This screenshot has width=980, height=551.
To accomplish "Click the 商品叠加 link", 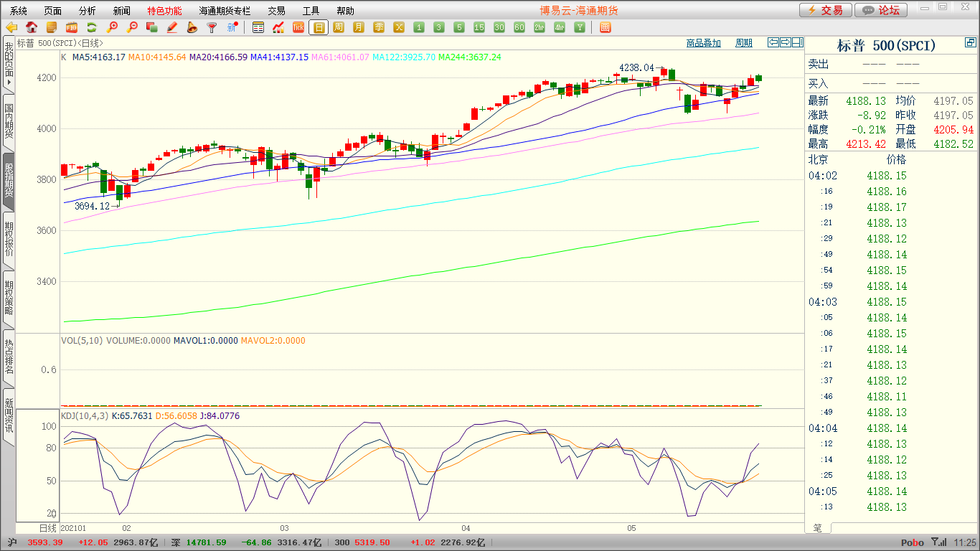I will pos(703,43).
